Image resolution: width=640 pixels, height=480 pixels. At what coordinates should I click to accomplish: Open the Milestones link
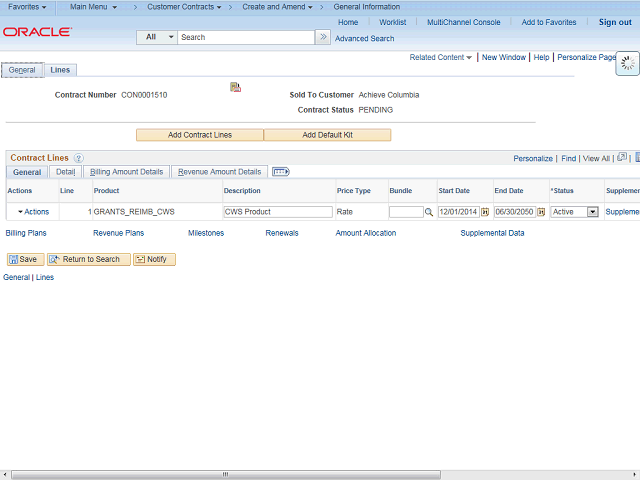tap(206, 233)
